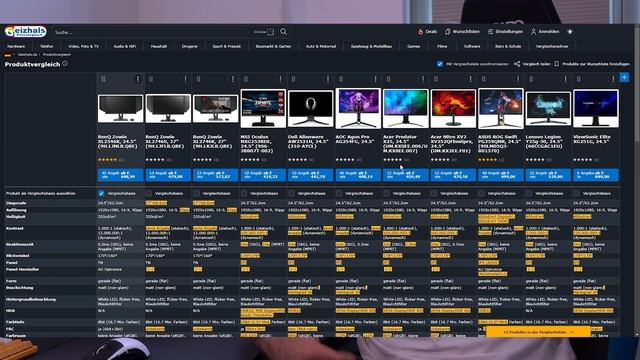Click the drag handle of the Lenovo Legion column
The width and height of the screenshot is (640, 360).
(x=531, y=79)
